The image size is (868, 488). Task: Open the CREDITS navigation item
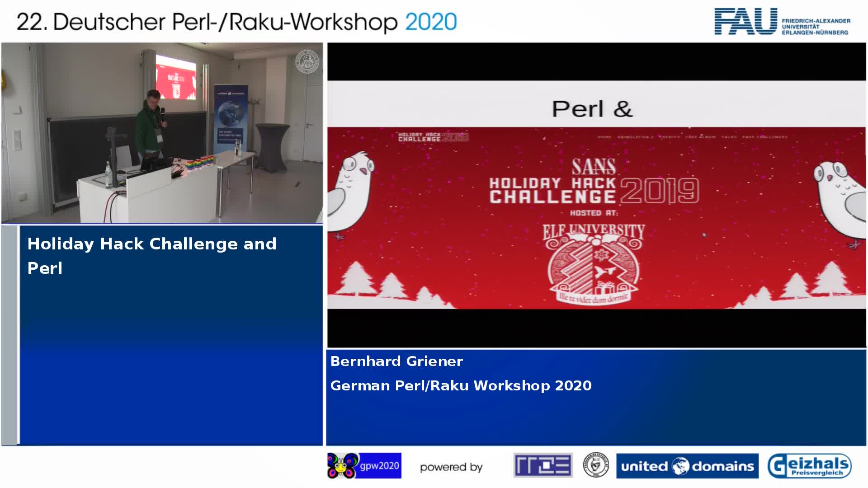point(669,136)
